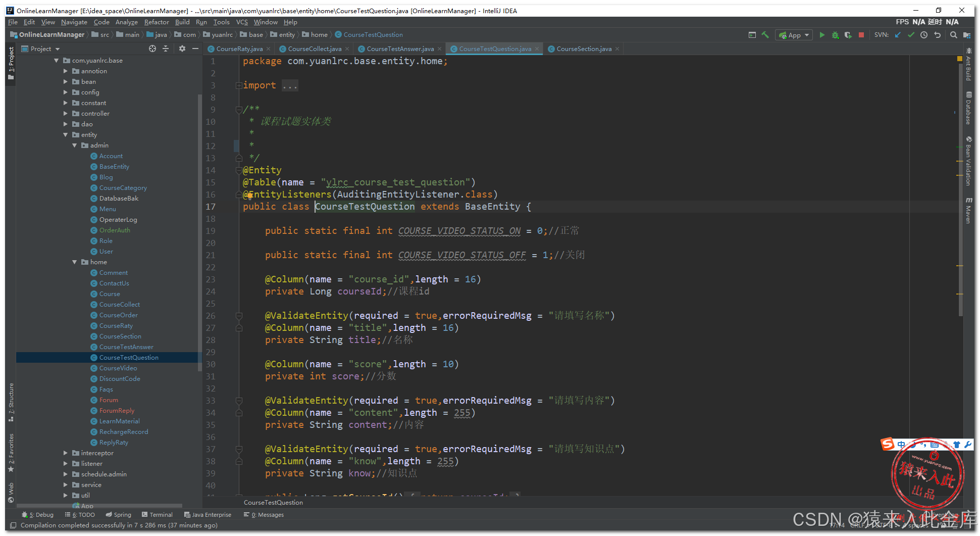Open the Ant Build side panel
Image resolution: width=980 pixels, height=536 pixels.
pos(968,65)
